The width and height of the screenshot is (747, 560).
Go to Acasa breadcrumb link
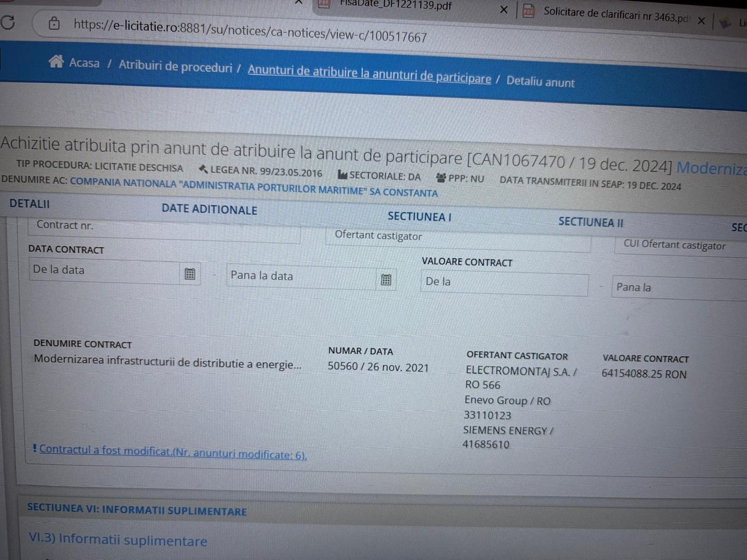[x=84, y=63]
